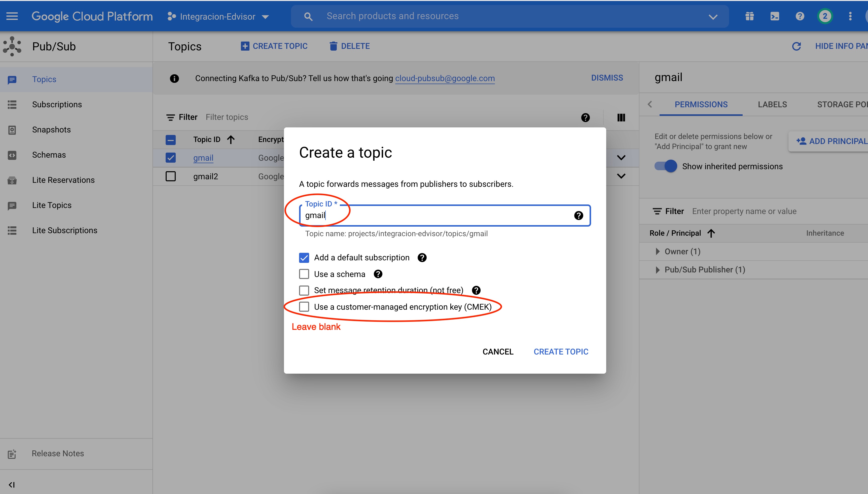Viewport: 868px width, 494px height.
Task: Cancel the Create a topic dialog
Action: click(x=498, y=352)
